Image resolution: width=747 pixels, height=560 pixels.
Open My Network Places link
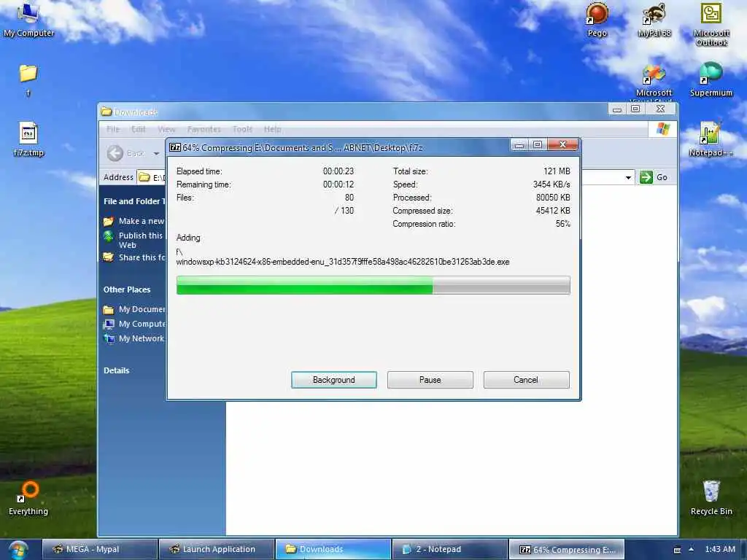135,338
